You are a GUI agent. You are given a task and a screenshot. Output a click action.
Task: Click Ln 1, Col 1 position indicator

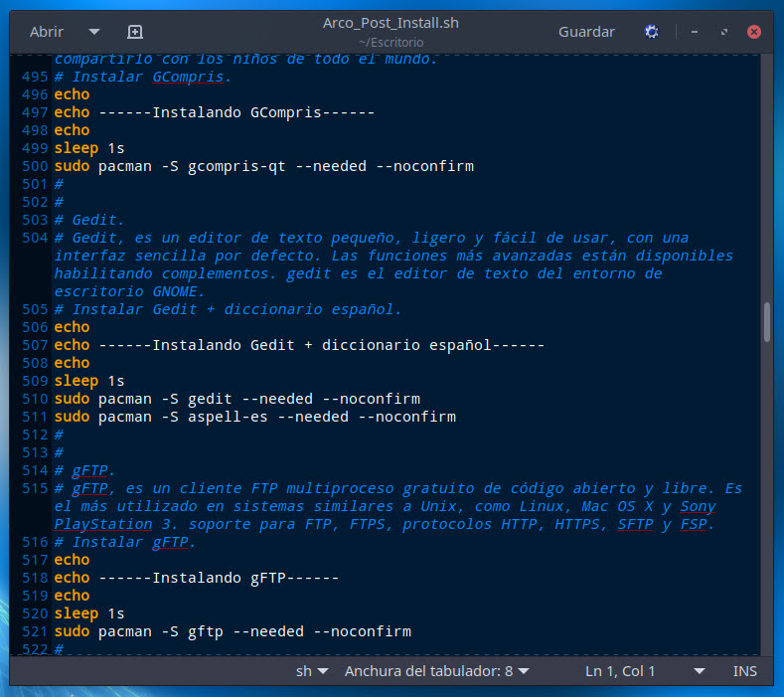coord(620,671)
